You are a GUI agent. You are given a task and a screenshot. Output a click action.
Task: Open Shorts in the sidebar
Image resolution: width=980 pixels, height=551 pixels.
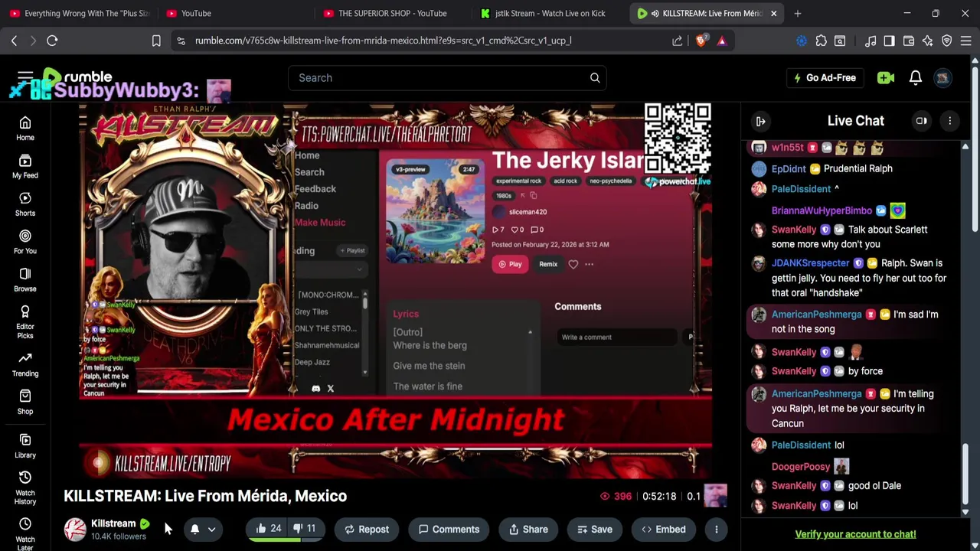[x=25, y=204]
